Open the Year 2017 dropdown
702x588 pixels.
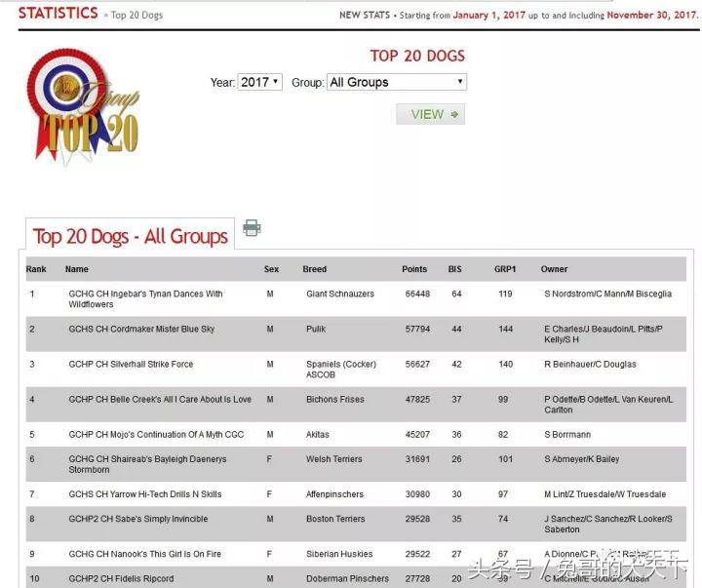[259, 82]
